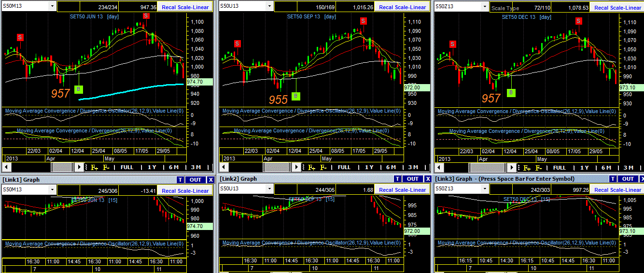
Task: Zoom out with F- on S50Z13 daily chart
Action: click(x=539, y=168)
